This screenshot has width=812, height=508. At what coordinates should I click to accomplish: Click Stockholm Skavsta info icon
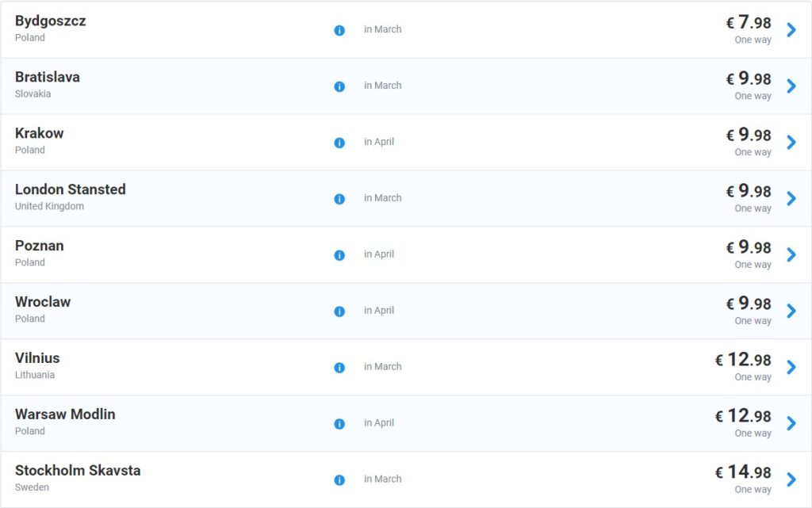339,480
